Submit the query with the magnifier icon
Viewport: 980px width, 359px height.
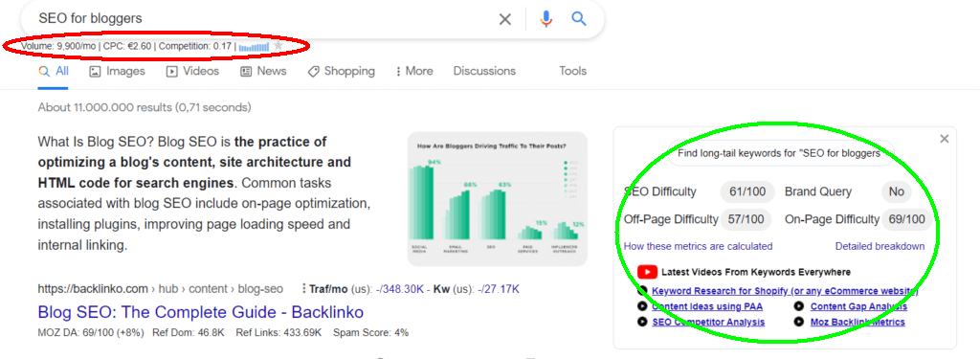tap(579, 19)
